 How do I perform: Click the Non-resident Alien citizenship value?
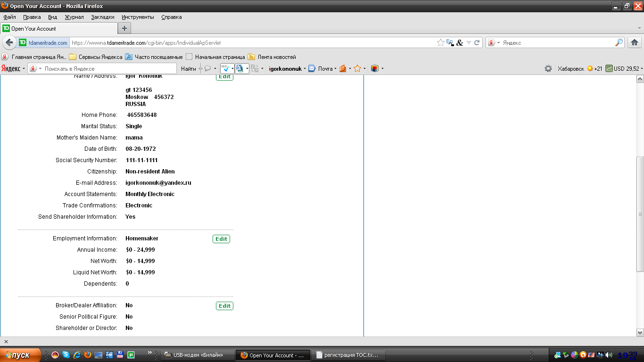pos(150,172)
